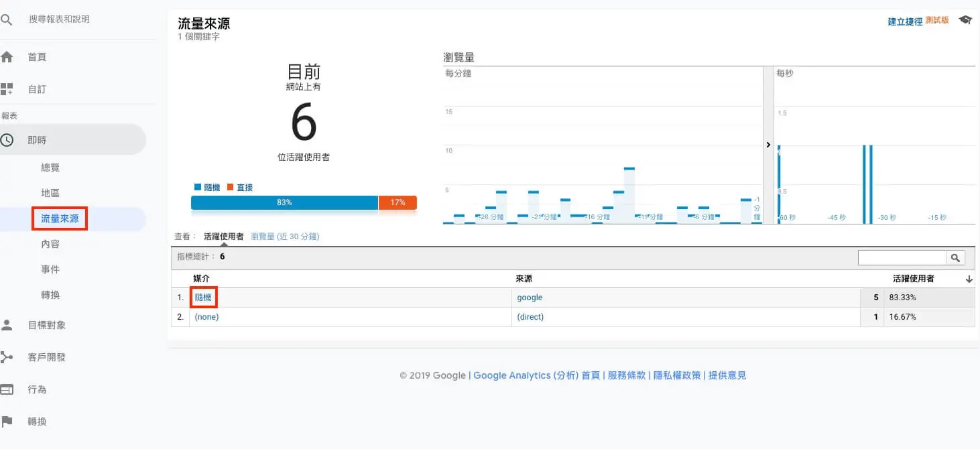Select 流量來源 under realtime reports

[x=60, y=218]
